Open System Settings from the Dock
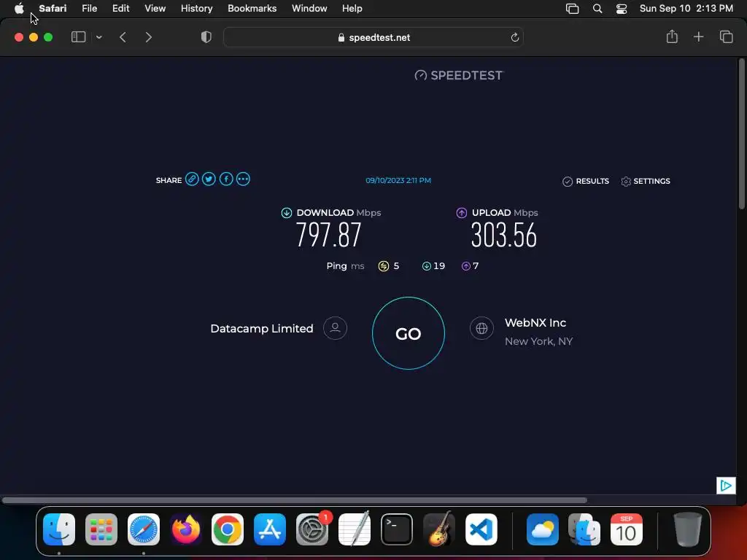The height and width of the screenshot is (560, 747). (312, 529)
